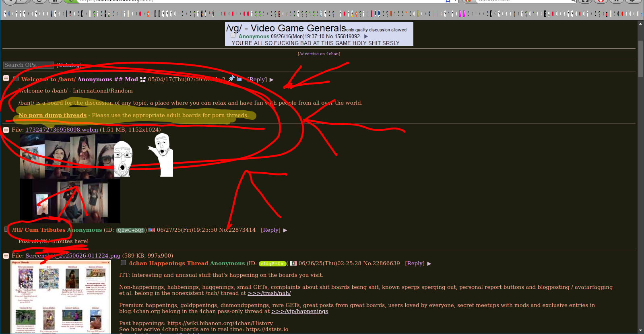644x334 pixels.
Task: Open the post menu arrow on the Welcome to /bant/ post
Action: [272, 80]
